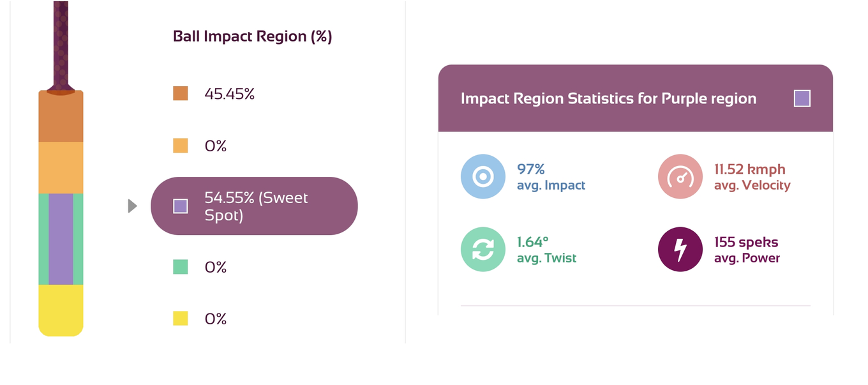Select the dark orange top bat region
This screenshot has width=868, height=385.
pyautogui.click(x=61, y=116)
